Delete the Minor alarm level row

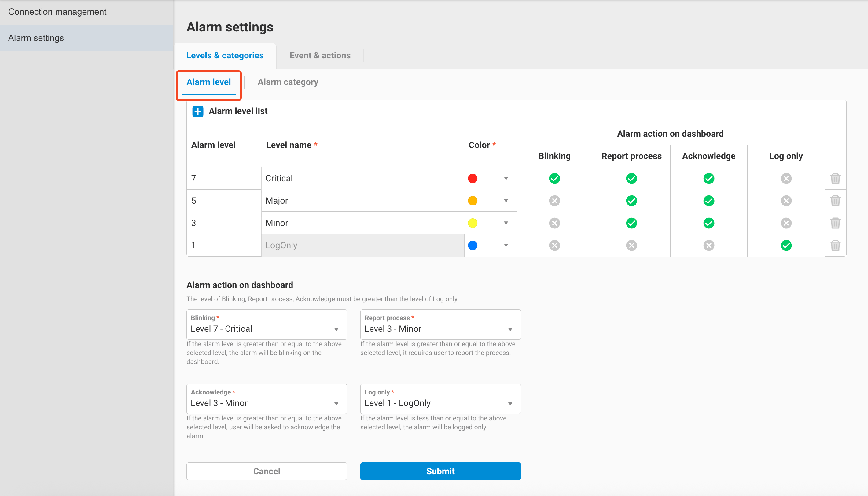[x=835, y=223]
